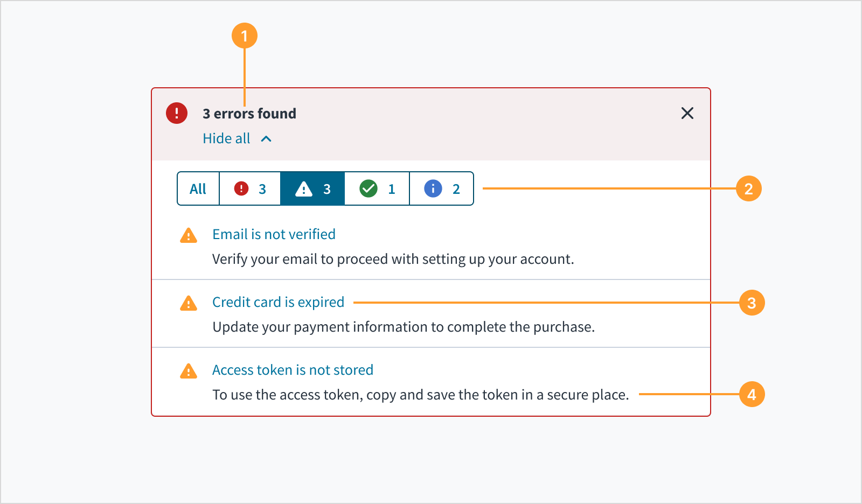
Task: Click warning icon beside Access token message
Action: click(189, 372)
